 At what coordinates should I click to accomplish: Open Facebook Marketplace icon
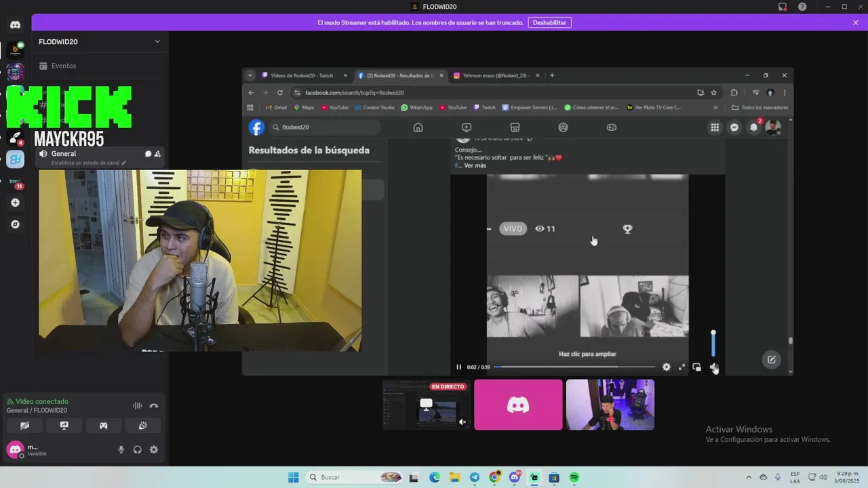[x=515, y=127]
